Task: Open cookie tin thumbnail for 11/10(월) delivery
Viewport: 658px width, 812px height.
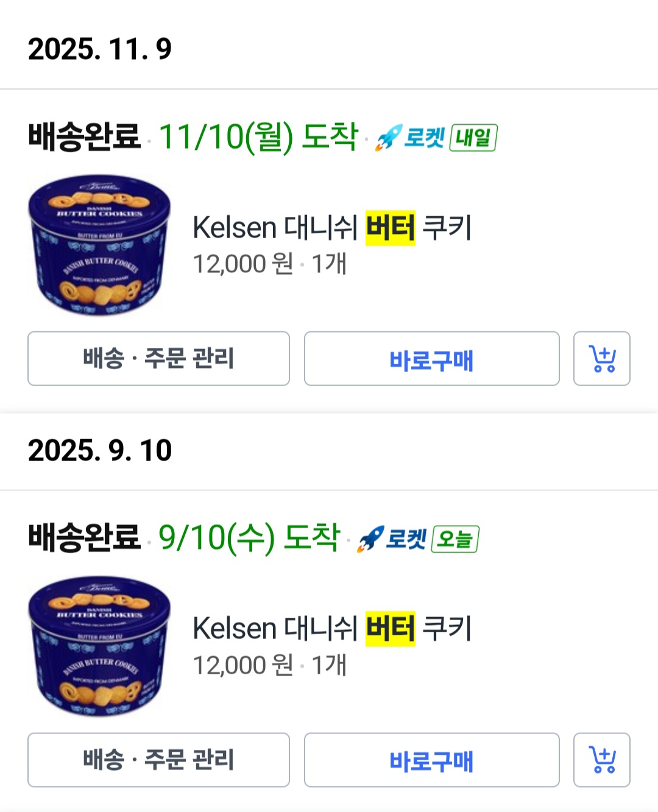Action: (99, 245)
